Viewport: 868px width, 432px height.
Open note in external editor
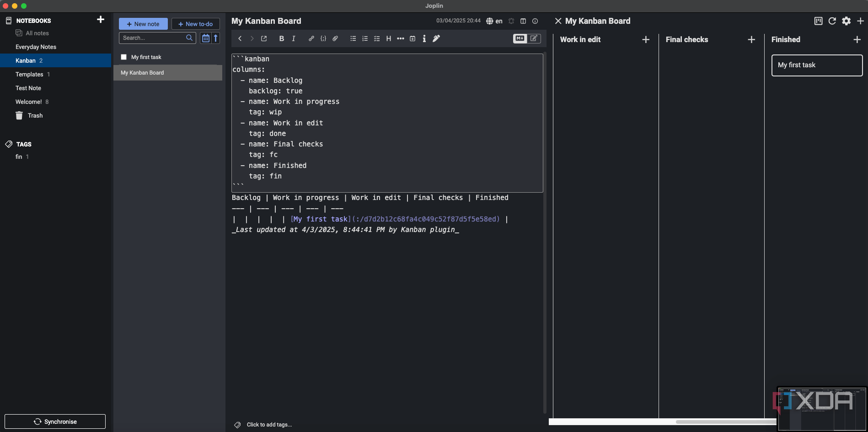coord(264,38)
